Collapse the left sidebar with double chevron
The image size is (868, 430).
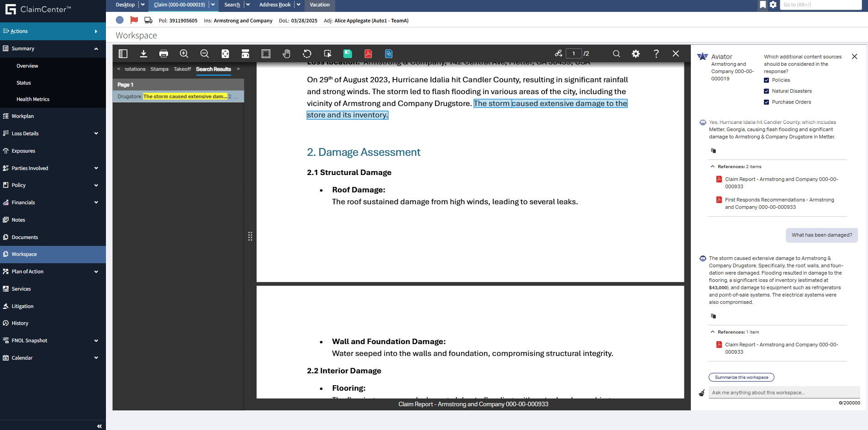click(x=99, y=426)
